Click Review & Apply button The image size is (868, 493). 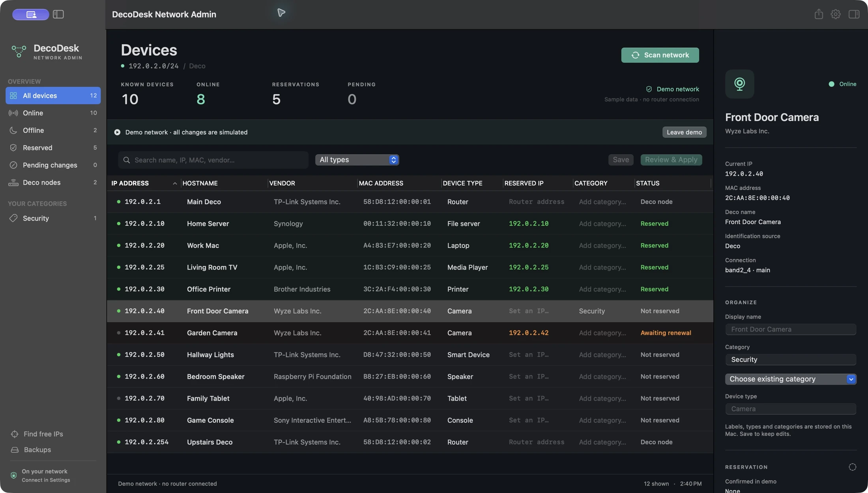pos(671,160)
